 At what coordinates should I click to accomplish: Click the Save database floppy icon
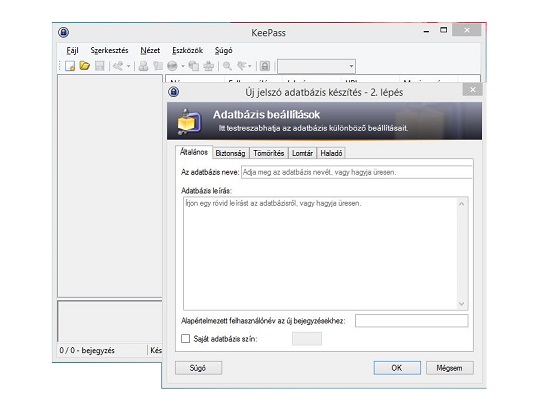(x=100, y=66)
